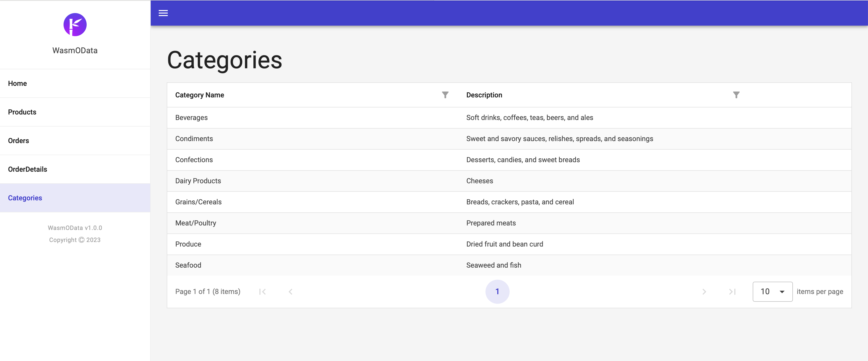
Task: Enable filtering on Beverages row
Action: tap(445, 95)
